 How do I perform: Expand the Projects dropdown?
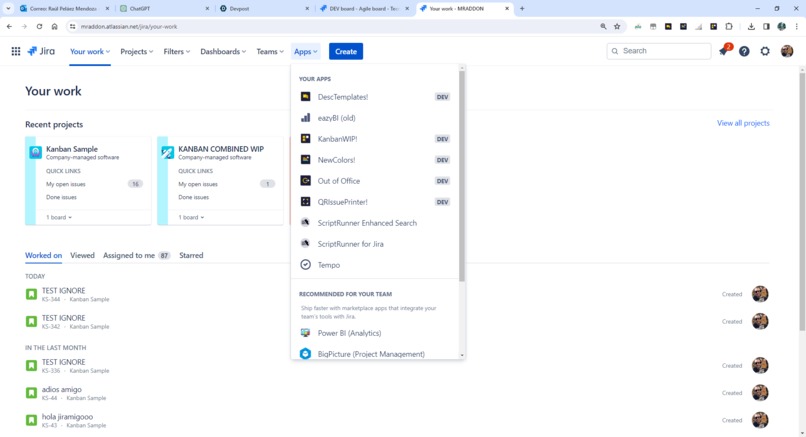click(137, 51)
